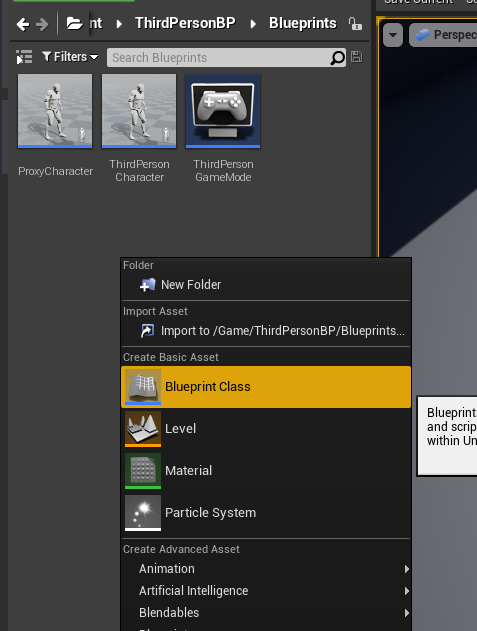Click the Particle System sparkle icon

[x=143, y=513]
